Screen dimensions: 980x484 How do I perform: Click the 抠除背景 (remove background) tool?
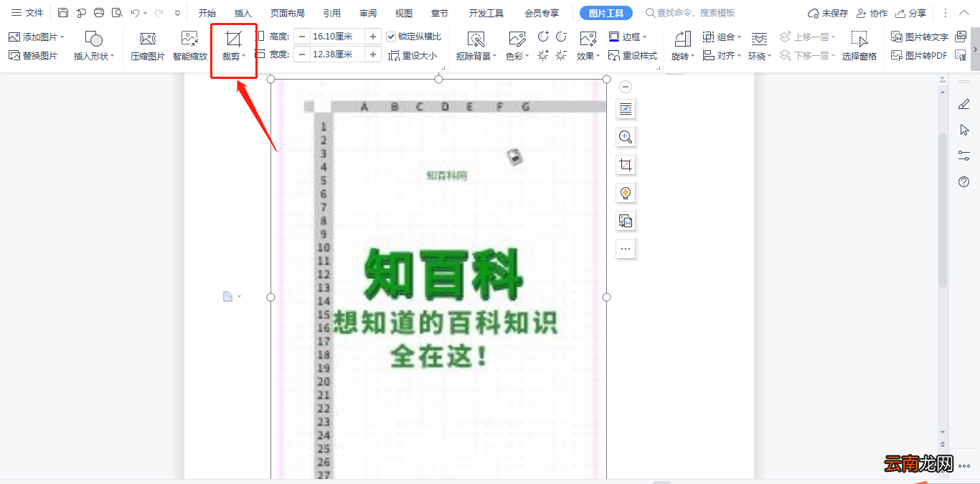[476, 46]
